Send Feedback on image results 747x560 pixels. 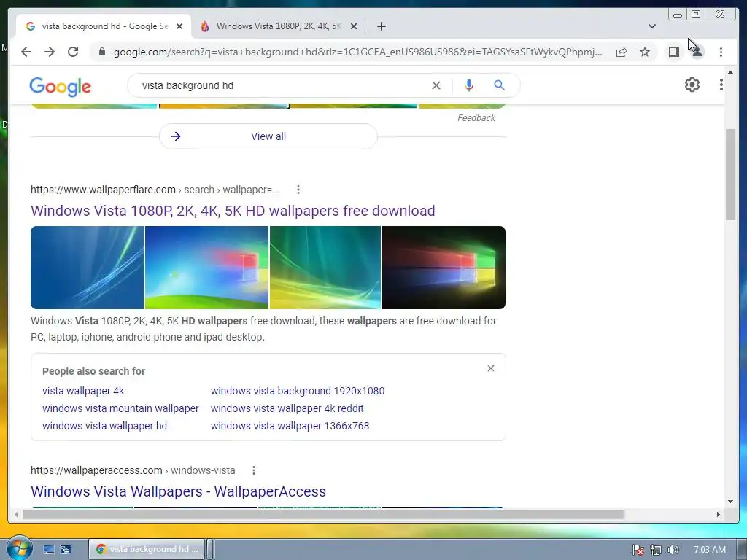pos(476,118)
